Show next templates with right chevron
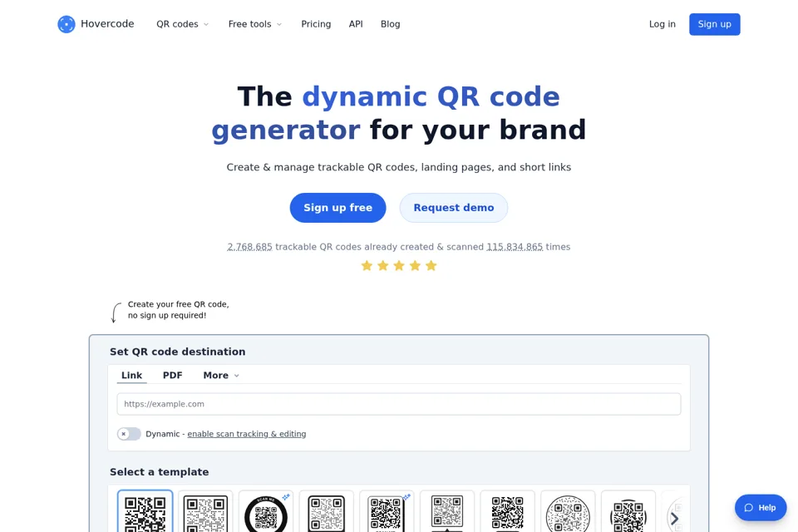The height and width of the screenshot is (532, 798). coord(674,518)
